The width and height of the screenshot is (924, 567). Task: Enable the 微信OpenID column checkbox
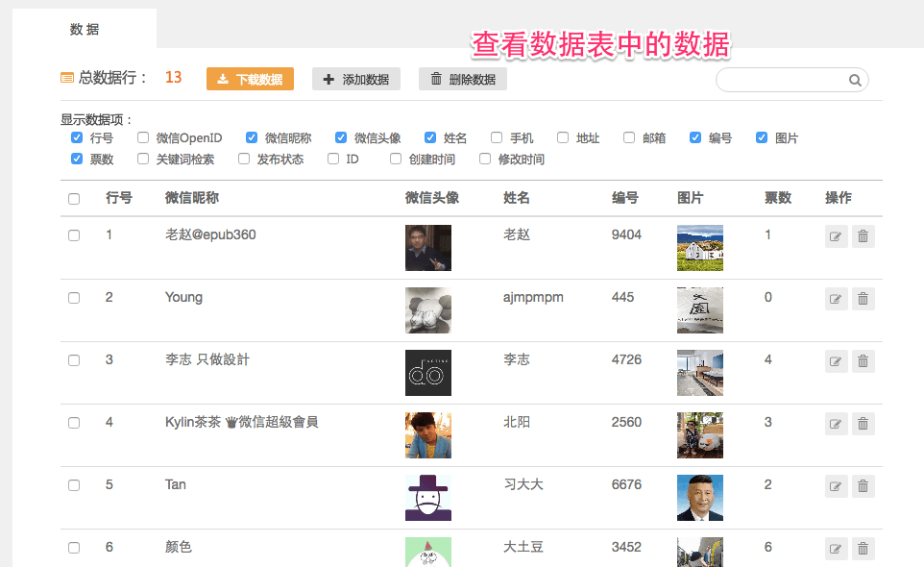click(143, 138)
